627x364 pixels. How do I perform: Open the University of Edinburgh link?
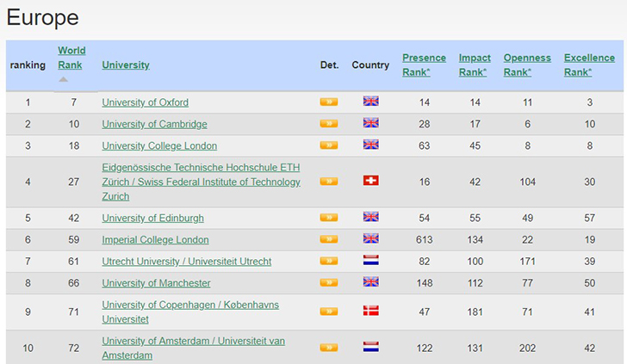pos(152,218)
